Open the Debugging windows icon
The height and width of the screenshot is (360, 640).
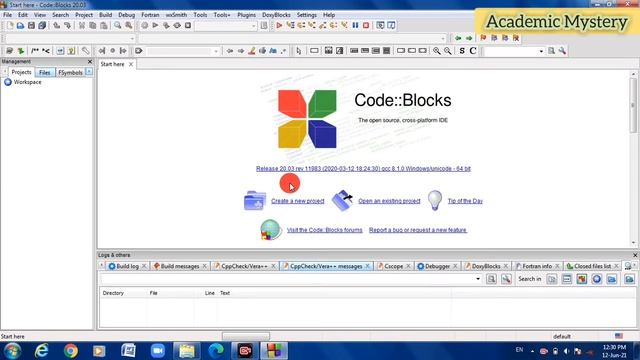(x=380, y=25)
